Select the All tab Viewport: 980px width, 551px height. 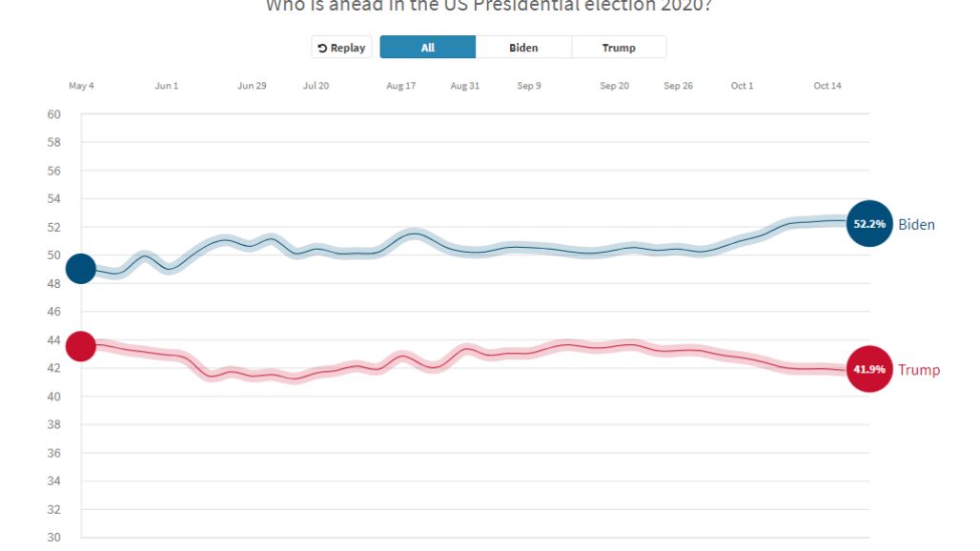pos(427,48)
